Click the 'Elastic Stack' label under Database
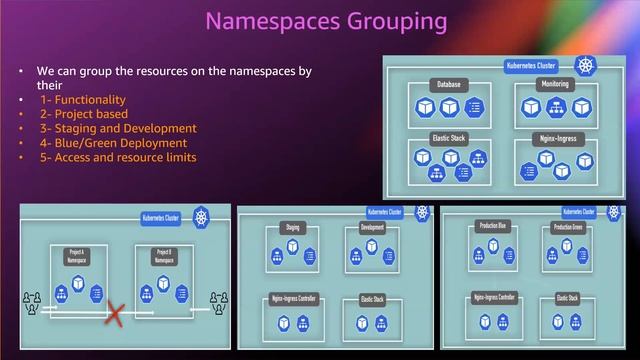This screenshot has width=640, height=360. click(x=449, y=138)
